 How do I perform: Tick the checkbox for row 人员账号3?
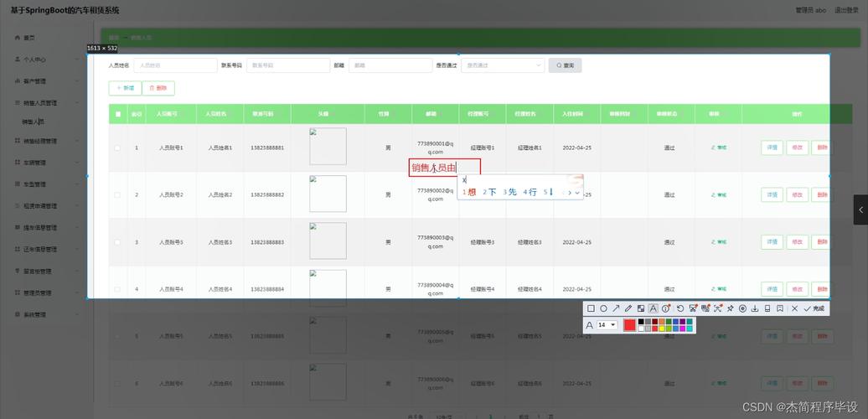[116, 242]
